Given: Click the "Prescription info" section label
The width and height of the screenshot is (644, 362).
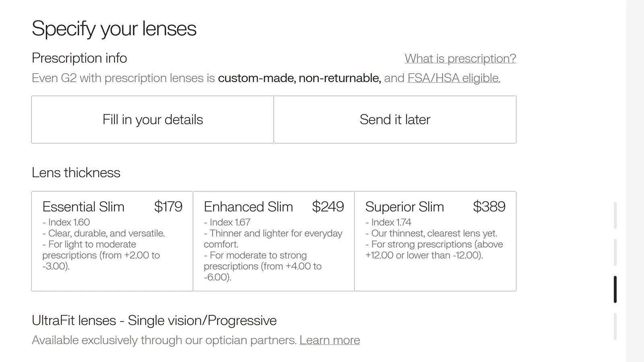Looking at the screenshot, I should [x=79, y=58].
